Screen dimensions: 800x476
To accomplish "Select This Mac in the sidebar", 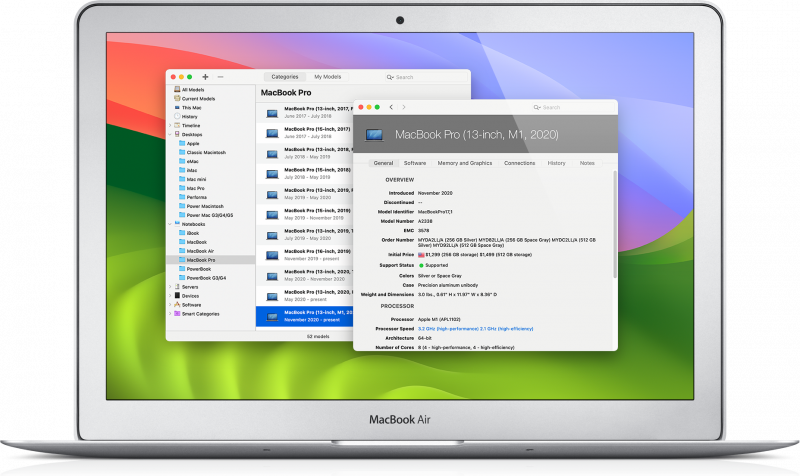I will click(x=191, y=108).
